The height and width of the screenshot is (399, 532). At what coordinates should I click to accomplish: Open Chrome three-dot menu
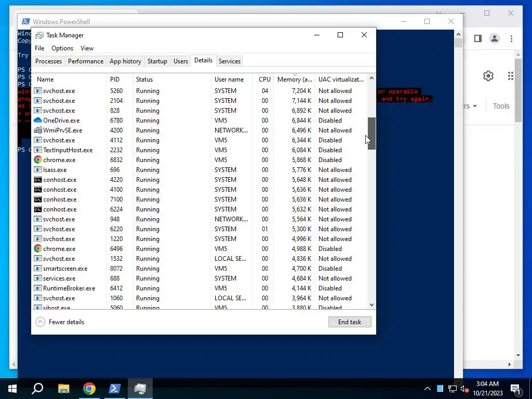511,38
